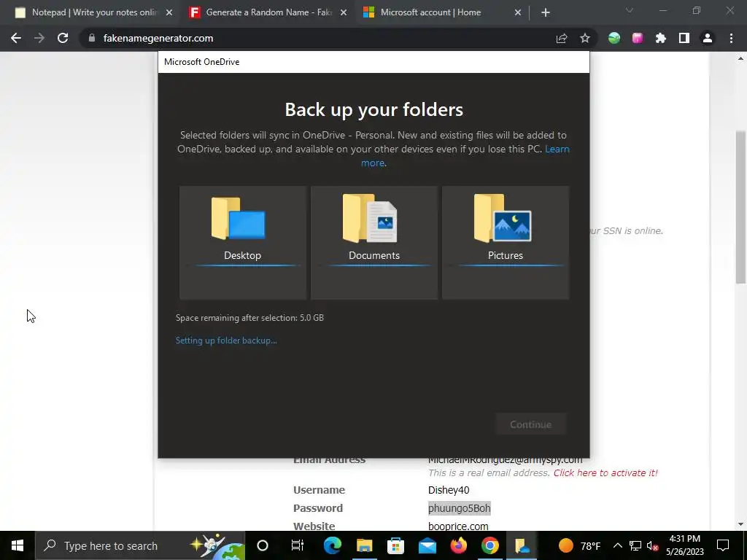Share this page using share icon
The height and width of the screenshot is (560, 747).
tap(562, 38)
